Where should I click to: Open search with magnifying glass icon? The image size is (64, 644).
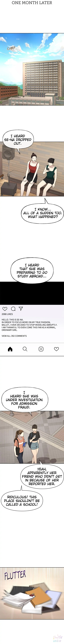pyautogui.click(x=25, y=349)
